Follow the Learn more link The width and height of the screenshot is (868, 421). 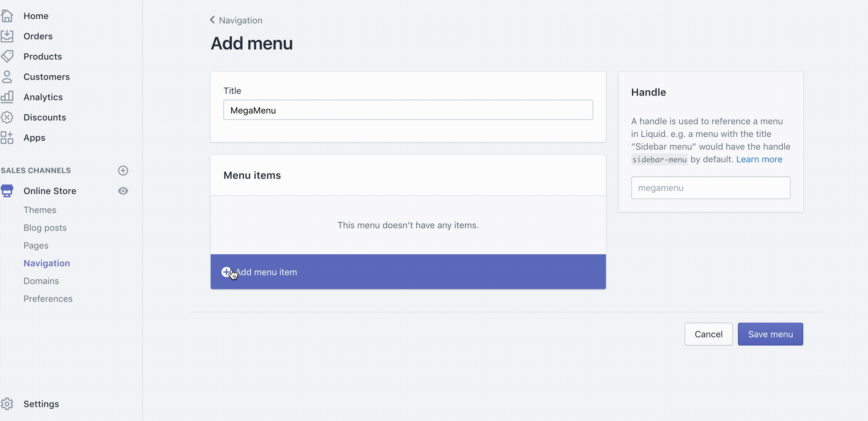pyautogui.click(x=759, y=159)
